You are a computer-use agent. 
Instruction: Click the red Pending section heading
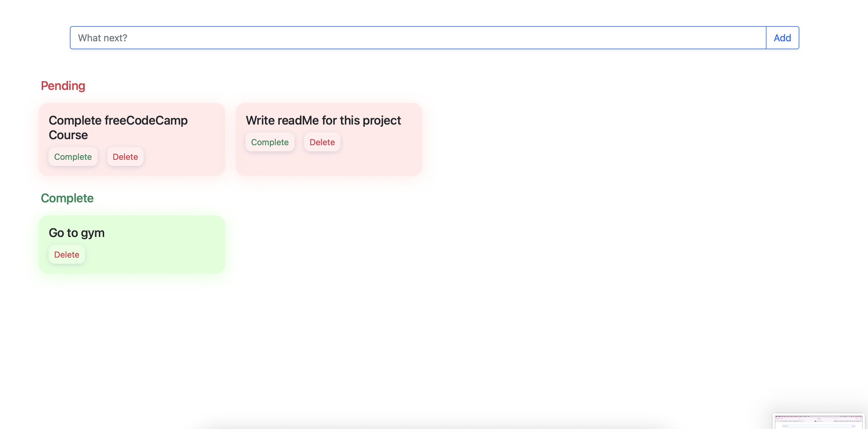click(63, 86)
